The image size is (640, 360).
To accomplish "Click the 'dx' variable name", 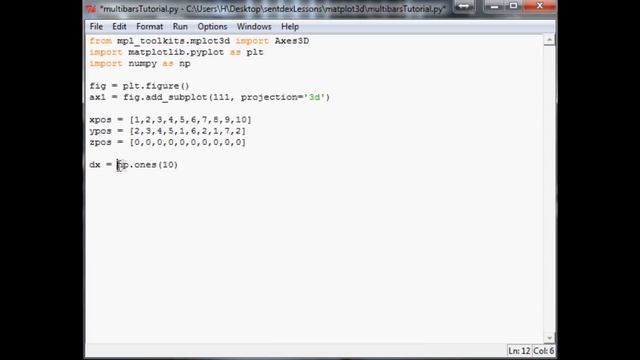I will click(95, 165).
